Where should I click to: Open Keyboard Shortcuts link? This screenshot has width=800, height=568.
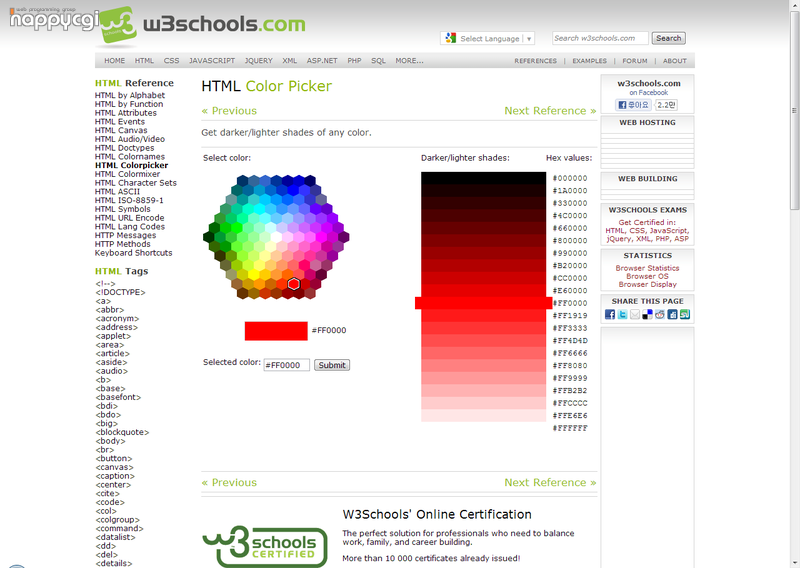(134, 253)
